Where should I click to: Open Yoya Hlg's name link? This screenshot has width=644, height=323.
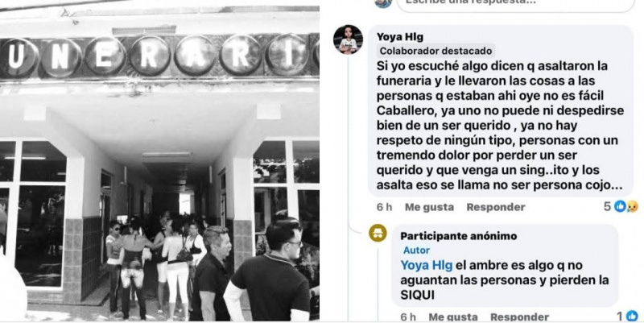399,36
